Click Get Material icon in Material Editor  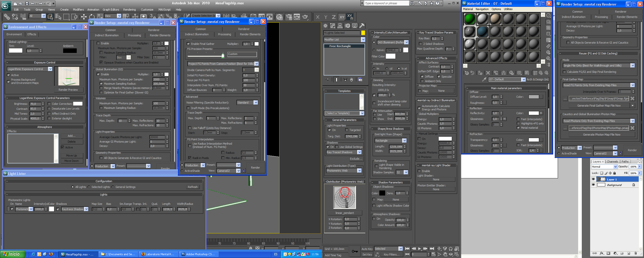[x=467, y=73]
